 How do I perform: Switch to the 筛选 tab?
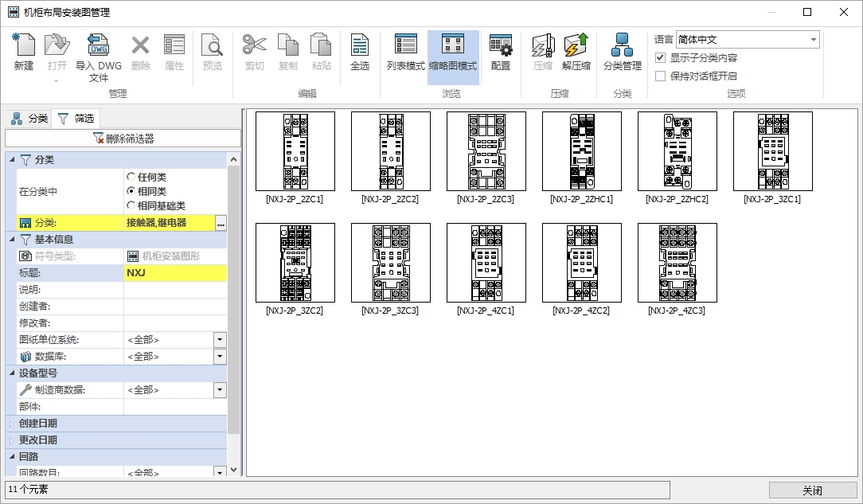click(x=76, y=119)
